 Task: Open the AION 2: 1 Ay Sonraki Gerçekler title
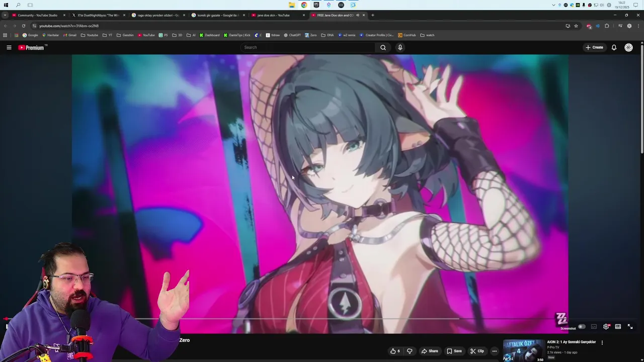572,342
